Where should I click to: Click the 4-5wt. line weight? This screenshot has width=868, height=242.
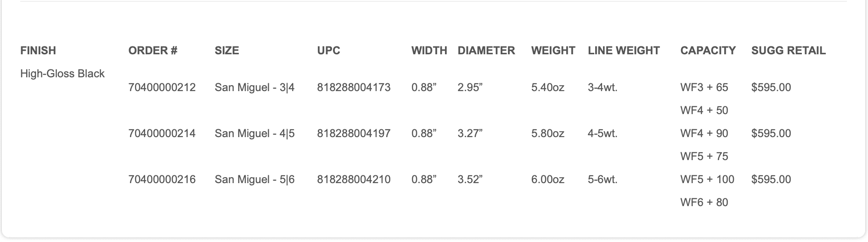click(603, 133)
